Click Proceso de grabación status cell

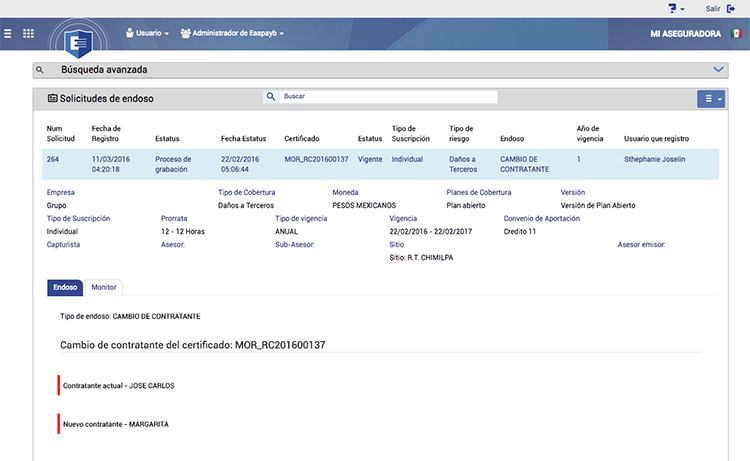pos(173,164)
